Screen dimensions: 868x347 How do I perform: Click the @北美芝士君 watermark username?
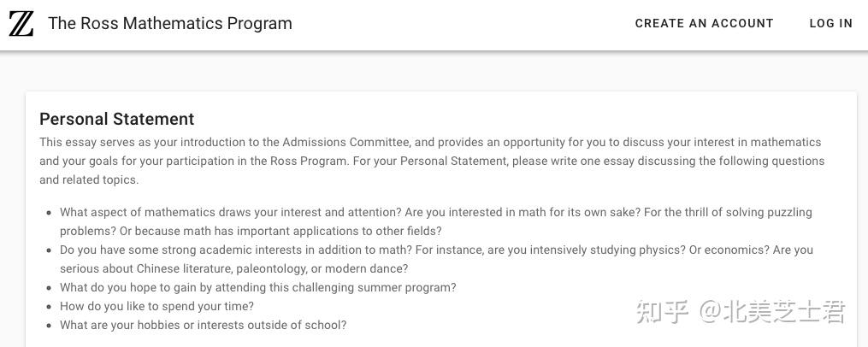click(x=772, y=312)
